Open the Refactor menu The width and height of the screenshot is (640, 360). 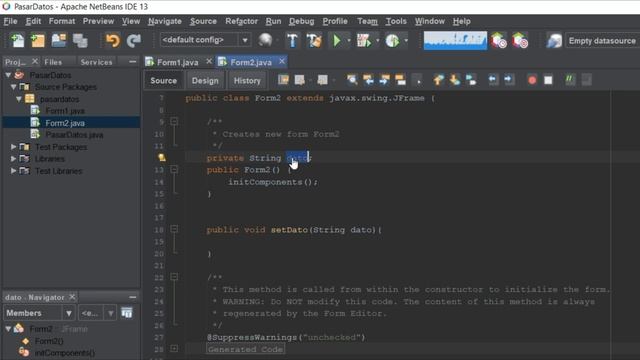(241, 21)
